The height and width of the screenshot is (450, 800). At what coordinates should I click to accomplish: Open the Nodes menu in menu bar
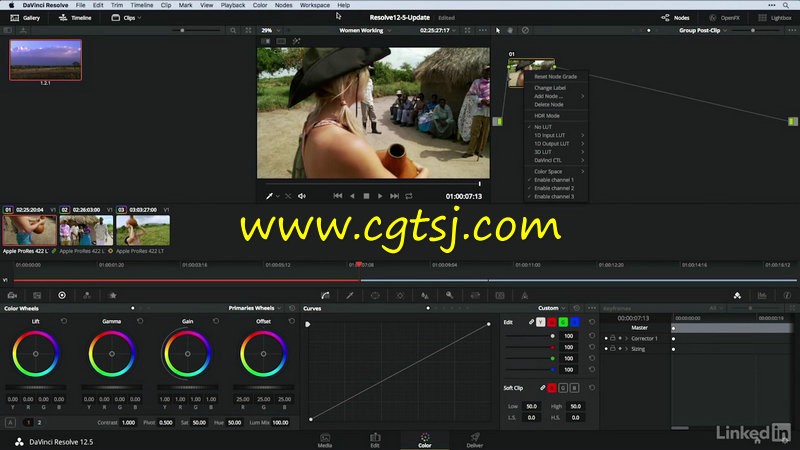click(284, 5)
